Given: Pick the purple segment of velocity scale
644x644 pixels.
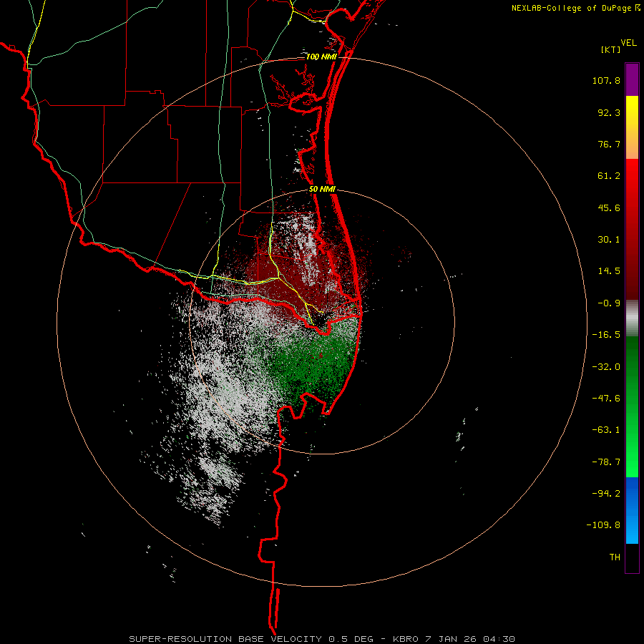Looking at the screenshot, I should pyautogui.click(x=632, y=79).
